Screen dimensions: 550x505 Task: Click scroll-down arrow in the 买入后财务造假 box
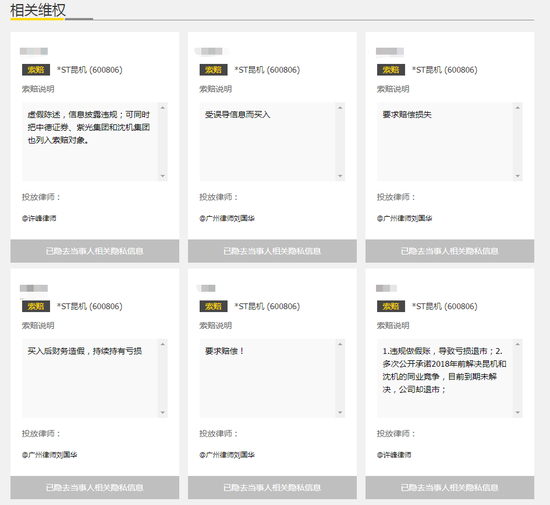(x=162, y=412)
